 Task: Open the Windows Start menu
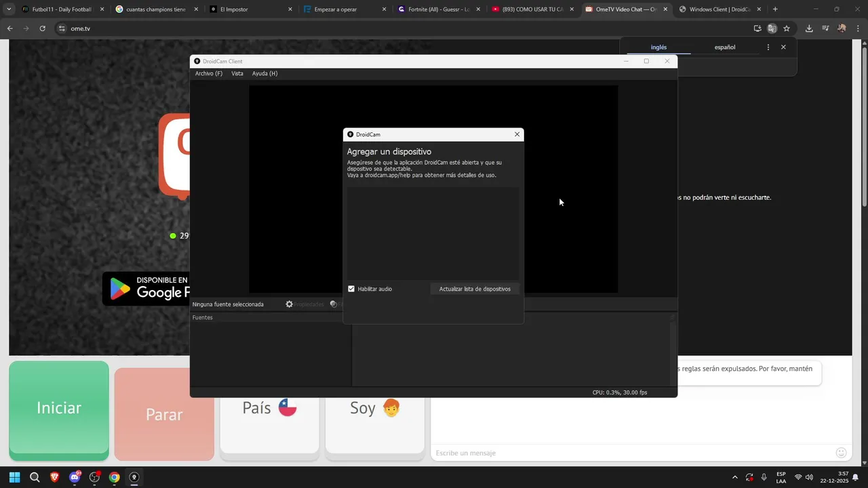coord(14,477)
